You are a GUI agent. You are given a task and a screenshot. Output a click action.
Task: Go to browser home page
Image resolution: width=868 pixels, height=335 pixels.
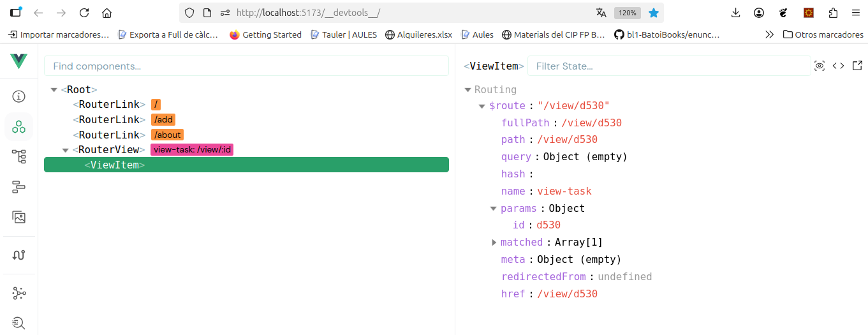click(107, 13)
